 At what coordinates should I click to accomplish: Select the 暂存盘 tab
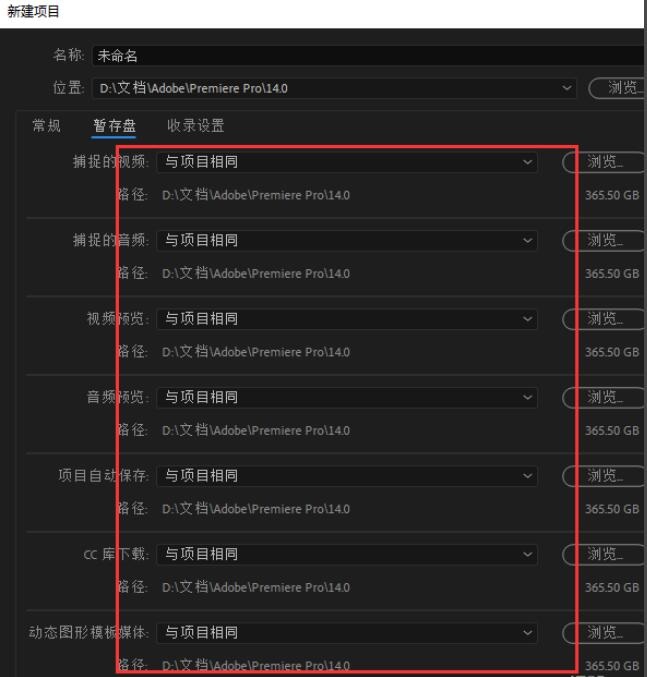pos(114,126)
